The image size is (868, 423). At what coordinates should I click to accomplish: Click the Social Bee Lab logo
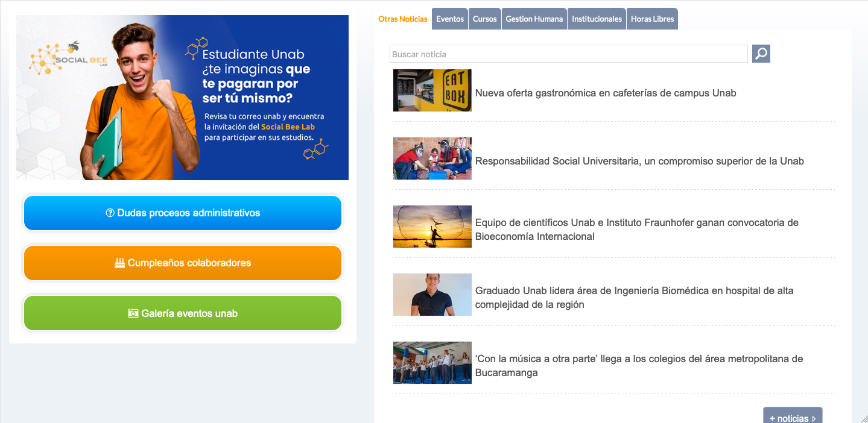(x=59, y=60)
